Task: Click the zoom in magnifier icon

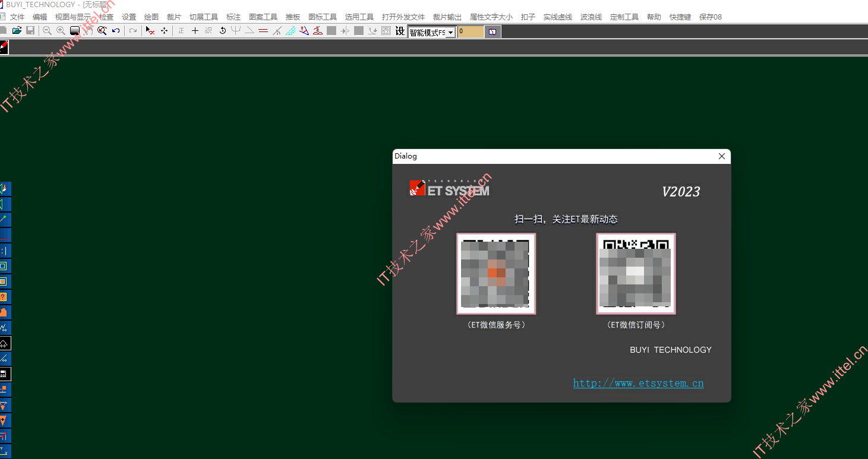Action: tap(61, 31)
